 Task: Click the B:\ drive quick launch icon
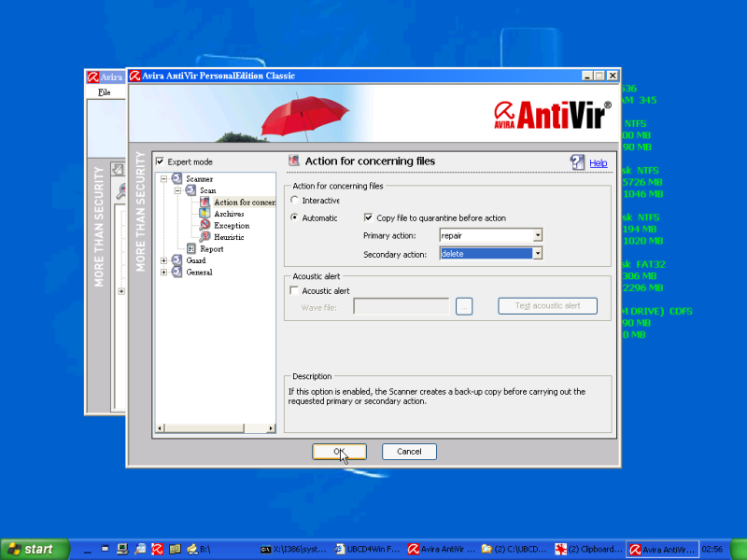click(x=192, y=549)
